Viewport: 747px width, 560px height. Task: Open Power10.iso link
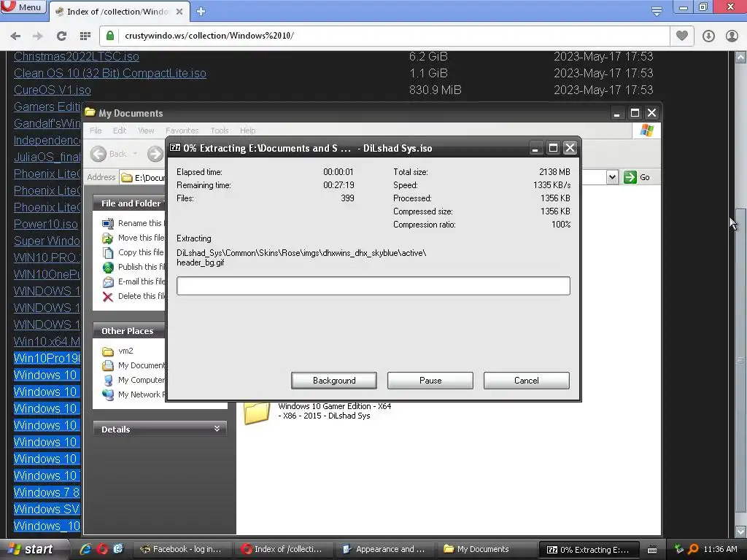point(46,224)
